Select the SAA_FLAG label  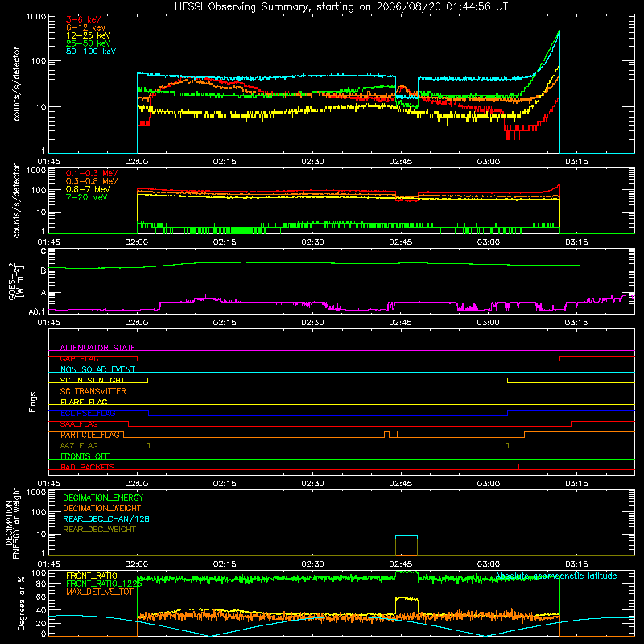pyautogui.click(x=79, y=424)
